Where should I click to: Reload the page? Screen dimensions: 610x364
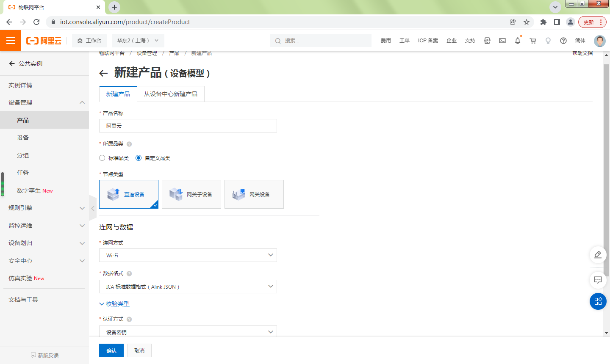coord(36,22)
